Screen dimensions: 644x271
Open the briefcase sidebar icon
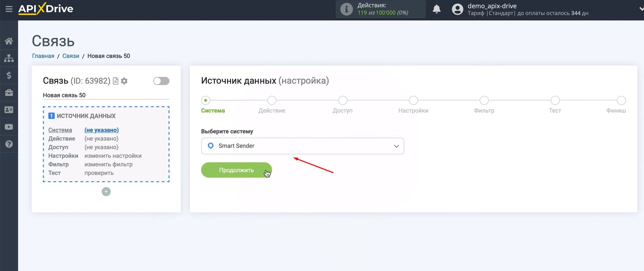tap(9, 92)
